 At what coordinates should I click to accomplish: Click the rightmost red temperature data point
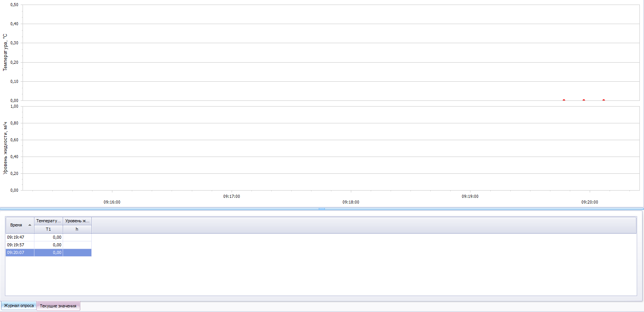click(x=603, y=100)
